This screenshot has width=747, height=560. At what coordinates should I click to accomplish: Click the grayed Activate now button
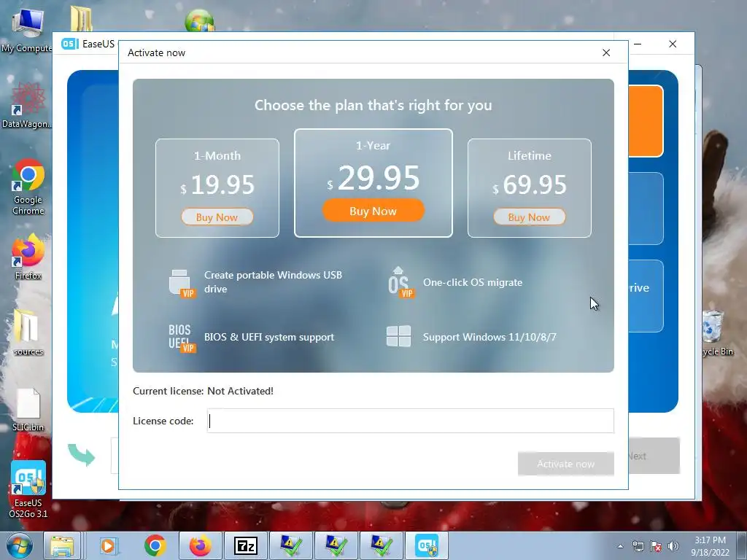coord(565,464)
